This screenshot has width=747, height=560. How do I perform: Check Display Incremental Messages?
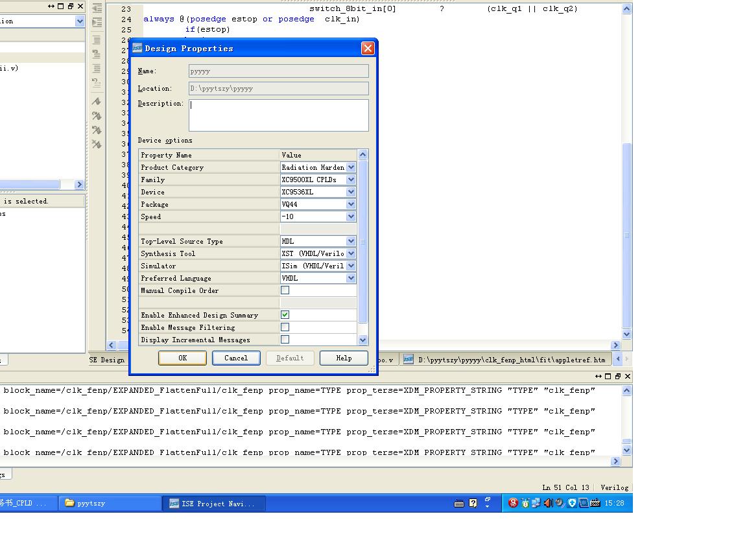point(285,340)
